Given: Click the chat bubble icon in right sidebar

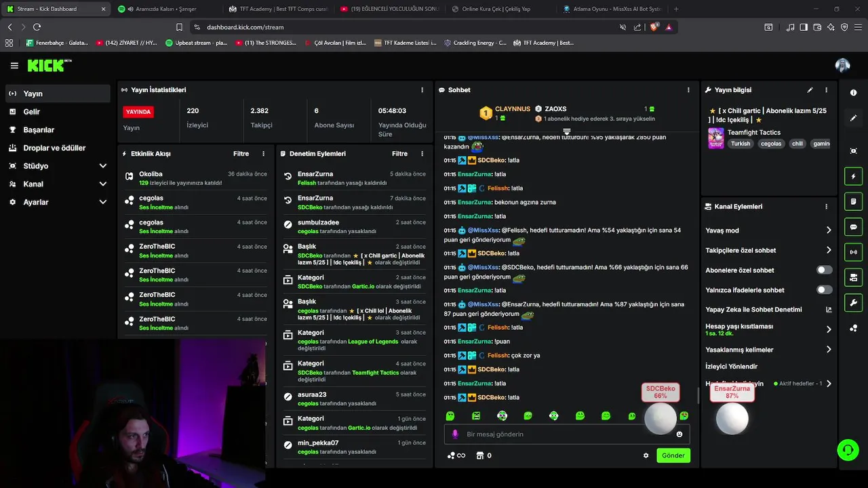Looking at the screenshot, I should pyautogui.click(x=853, y=227).
